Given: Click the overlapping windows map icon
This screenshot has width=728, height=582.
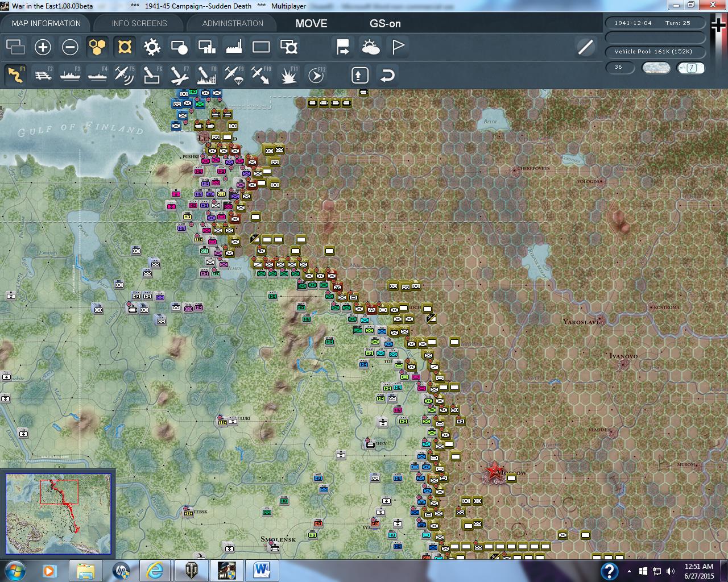Looking at the screenshot, I should pos(15,47).
